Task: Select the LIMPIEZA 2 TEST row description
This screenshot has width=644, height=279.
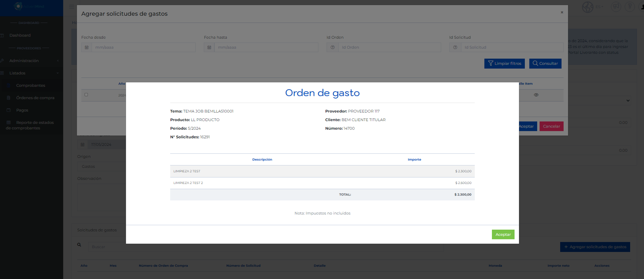Action: (x=187, y=171)
